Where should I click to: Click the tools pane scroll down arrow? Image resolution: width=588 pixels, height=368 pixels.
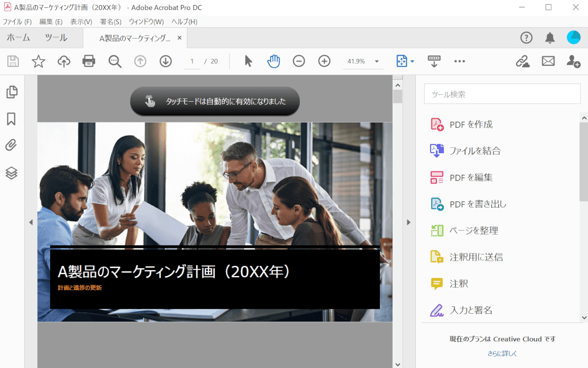[584, 317]
